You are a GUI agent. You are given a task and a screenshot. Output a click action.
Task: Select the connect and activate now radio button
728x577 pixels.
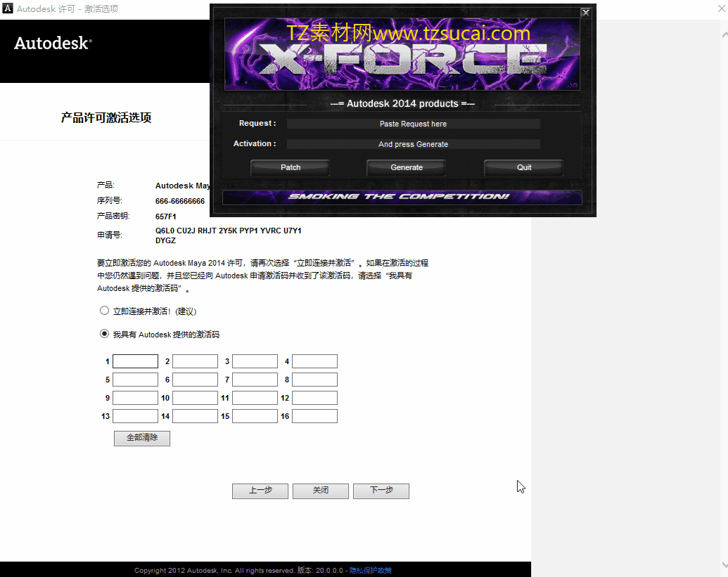pyautogui.click(x=105, y=311)
